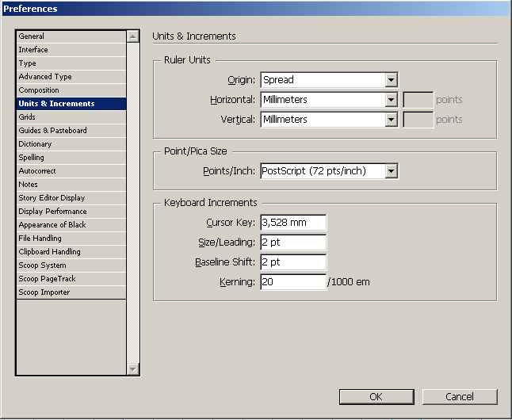The width and height of the screenshot is (512, 420).
Task: Go to Spelling preferences
Action: 71,158
